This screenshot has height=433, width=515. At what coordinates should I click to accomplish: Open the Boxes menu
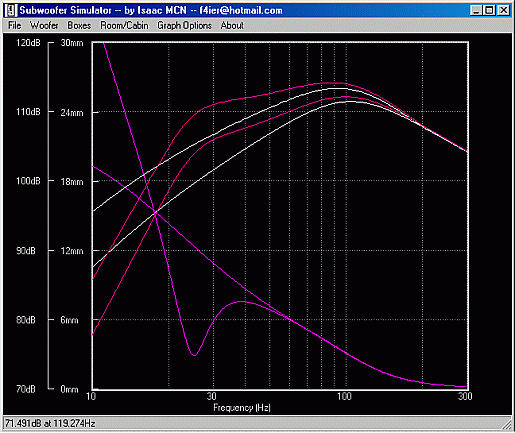point(79,25)
